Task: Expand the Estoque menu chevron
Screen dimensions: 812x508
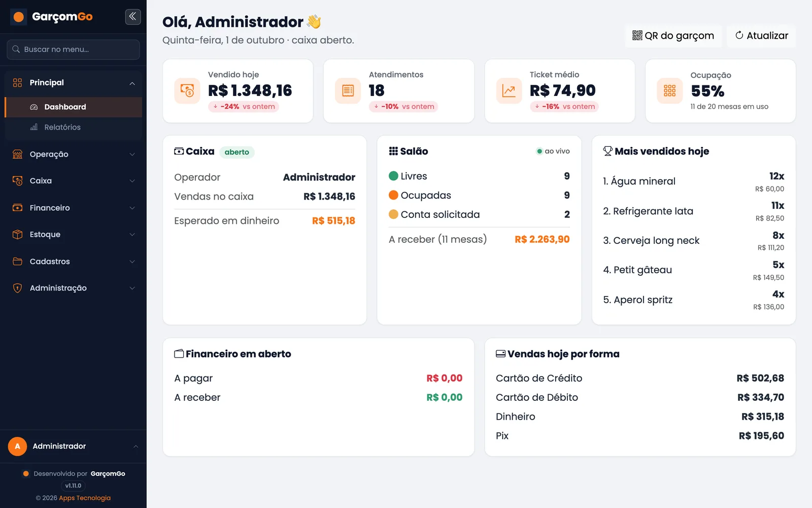Action: pyautogui.click(x=132, y=234)
